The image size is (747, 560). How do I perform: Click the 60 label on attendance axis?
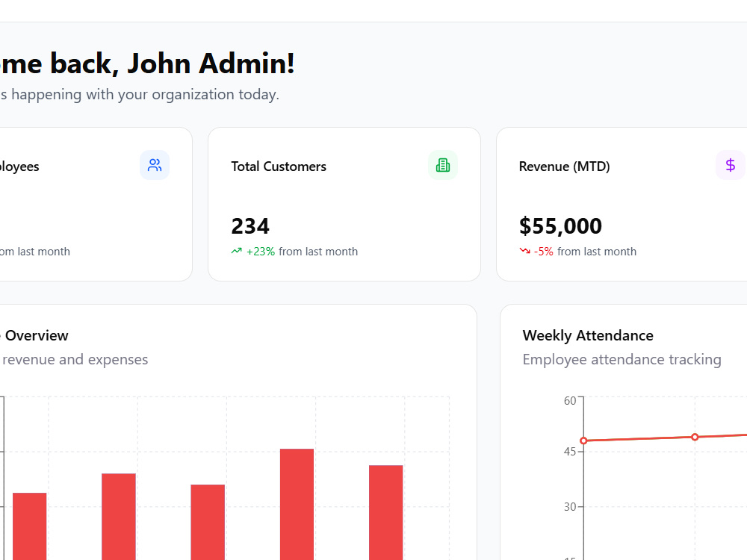pos(570,401)
